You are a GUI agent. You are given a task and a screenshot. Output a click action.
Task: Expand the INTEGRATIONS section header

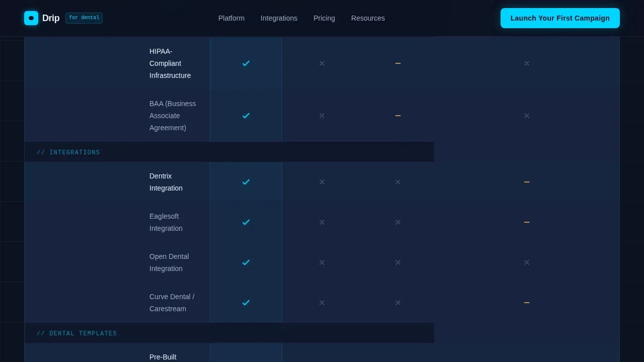tap(68, 152)
